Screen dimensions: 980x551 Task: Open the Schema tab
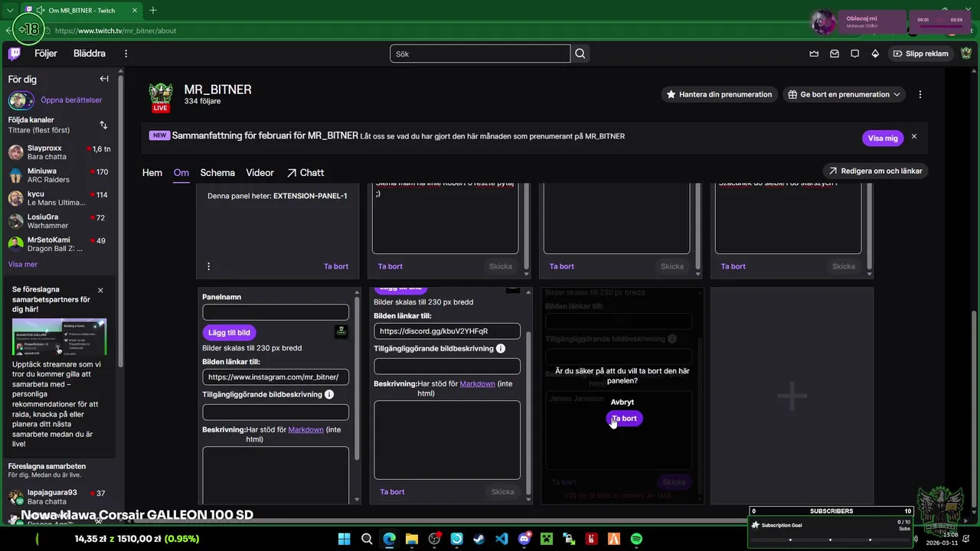(217, 172)
